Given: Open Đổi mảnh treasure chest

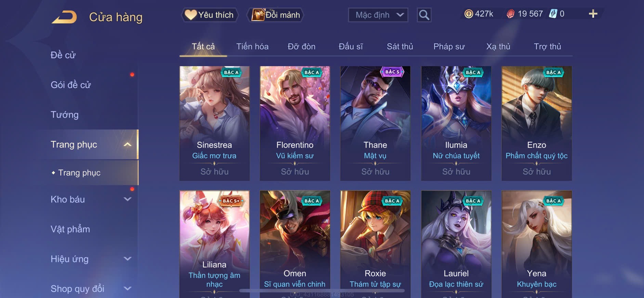Looking at the screenshot, I should [x=276, y=15].
